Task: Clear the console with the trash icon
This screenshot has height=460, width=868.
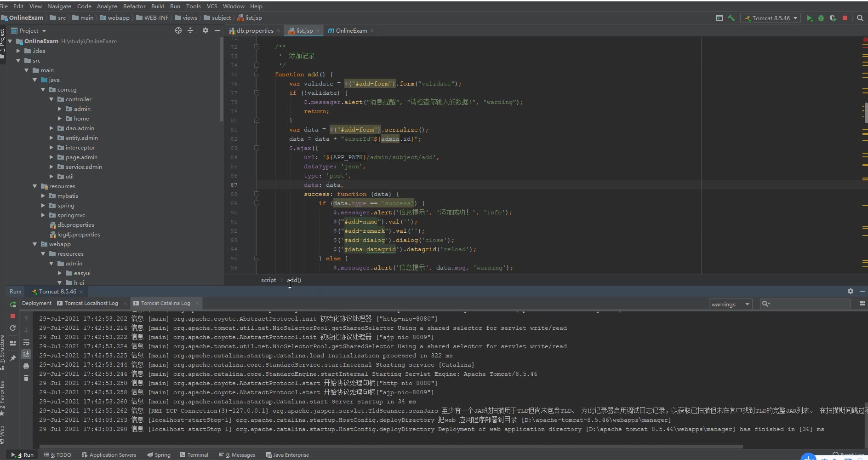Action: tap(26, 378)
